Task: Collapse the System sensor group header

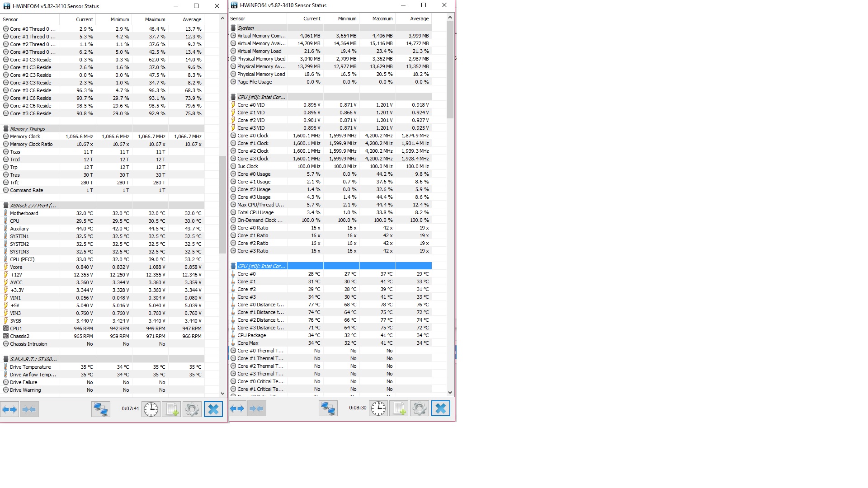Action: 245,28
